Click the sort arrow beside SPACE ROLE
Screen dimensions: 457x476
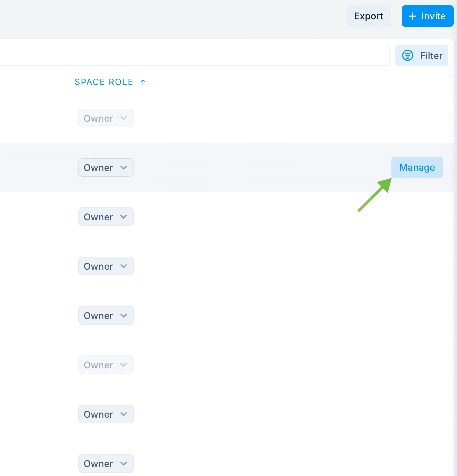click(x=143, y=82)
